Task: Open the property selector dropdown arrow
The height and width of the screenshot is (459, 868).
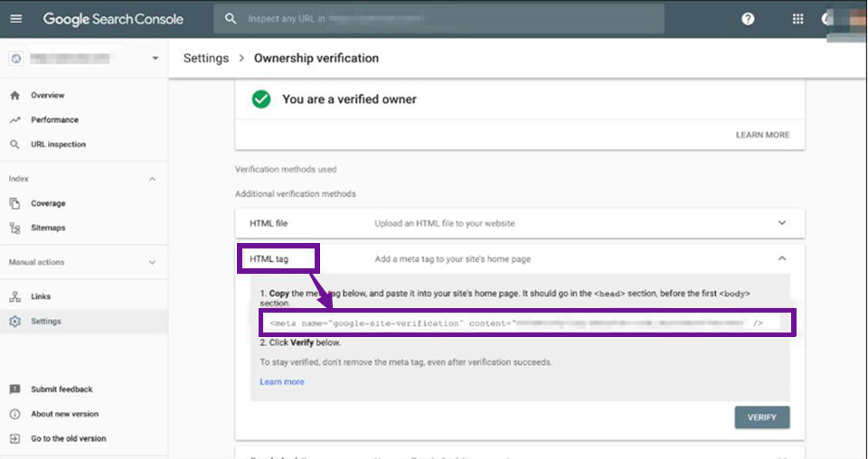Action: coord(155,58)
